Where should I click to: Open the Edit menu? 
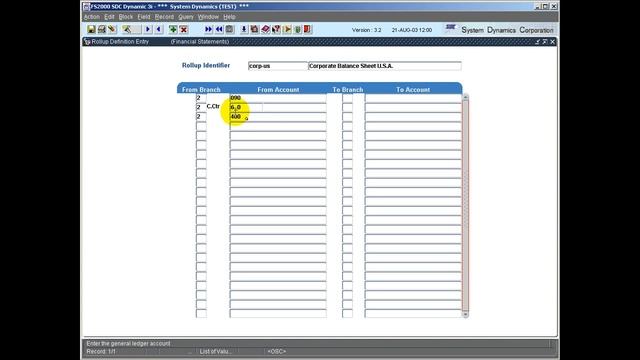point(109,17)
